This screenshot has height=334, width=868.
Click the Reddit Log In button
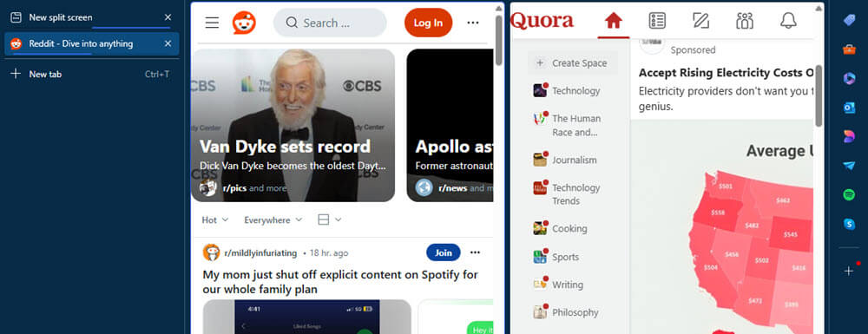pyautogui.click(x=429, y=23)
